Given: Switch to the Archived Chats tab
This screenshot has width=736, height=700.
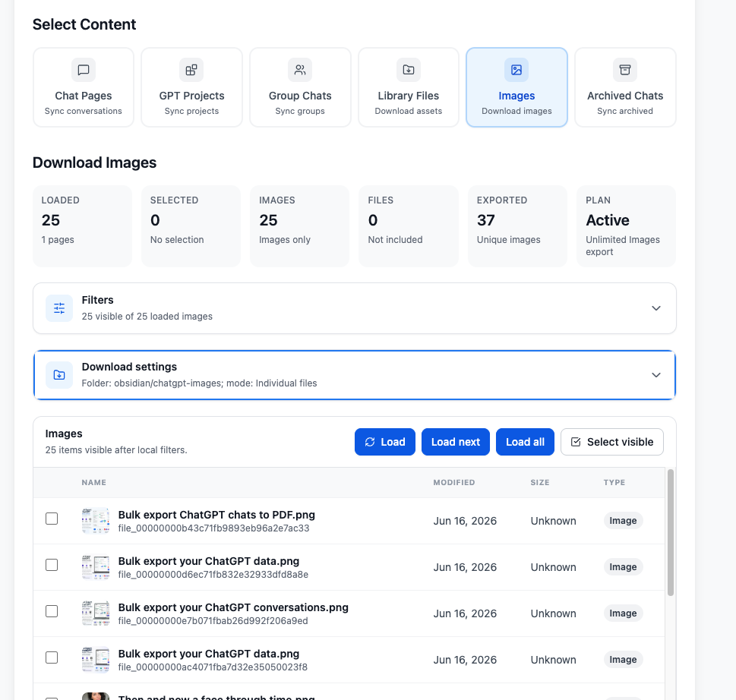Looking at the screenshot, I should (625, 87).
